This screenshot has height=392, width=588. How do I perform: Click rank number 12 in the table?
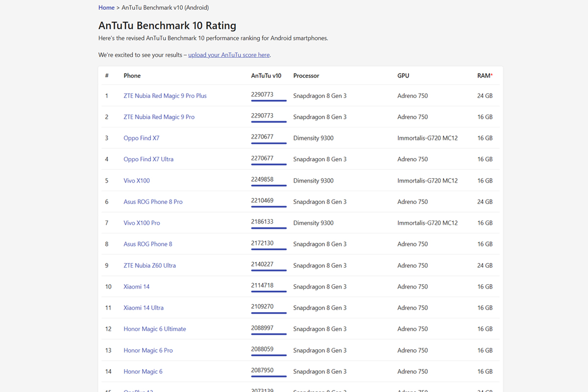(108, 329)
